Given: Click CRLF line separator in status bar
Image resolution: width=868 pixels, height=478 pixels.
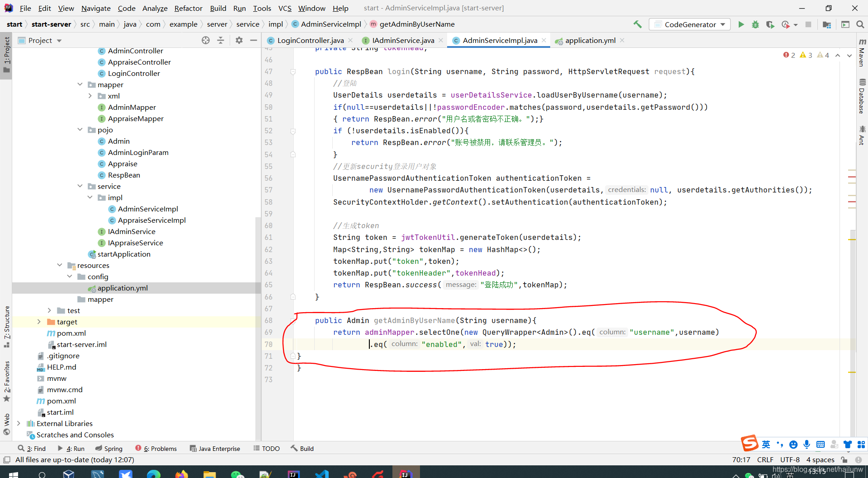Looking at the screenshot, I should pos(765,460).
